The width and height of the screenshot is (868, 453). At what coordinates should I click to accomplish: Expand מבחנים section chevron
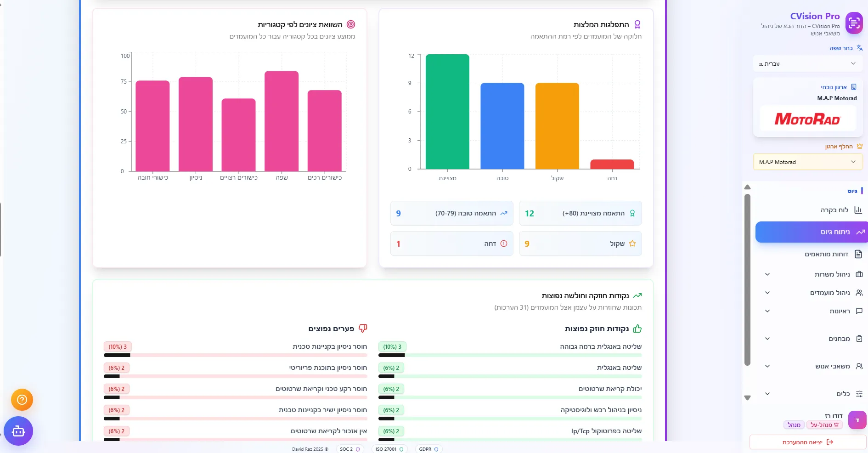[x=767, y=339]
